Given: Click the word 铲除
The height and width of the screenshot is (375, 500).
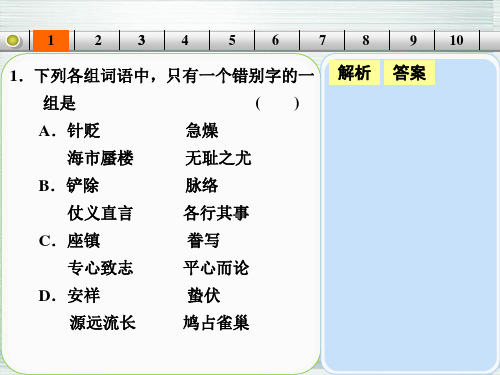Looking at the screenshot, I should click(x=83, y=186).
